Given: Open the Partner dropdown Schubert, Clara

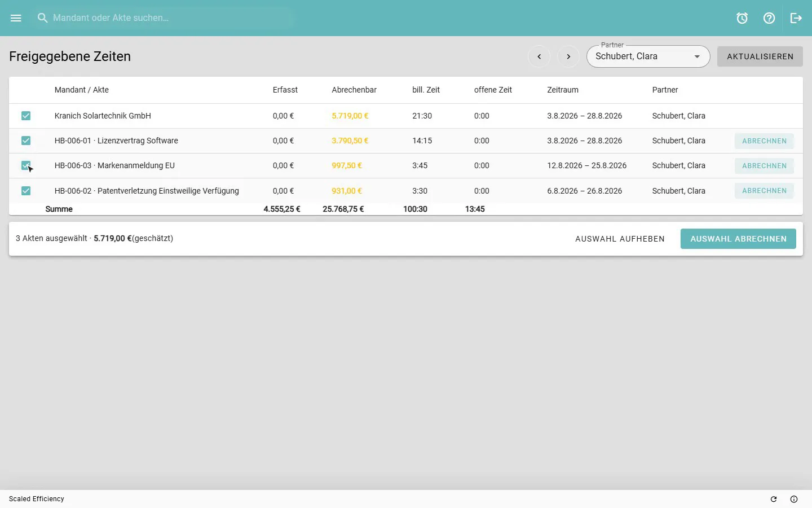Looking at the screenshot, I should pos(648,56).
